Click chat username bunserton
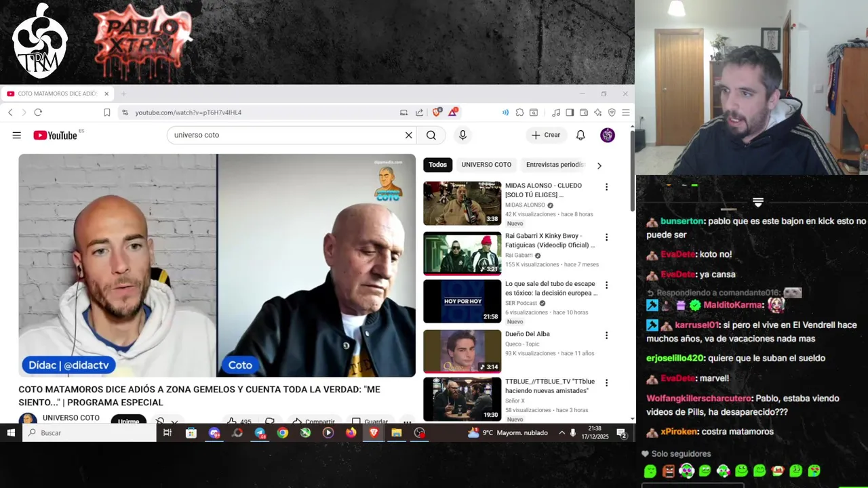The image size is (868, 488). click(x=682, y=222)
